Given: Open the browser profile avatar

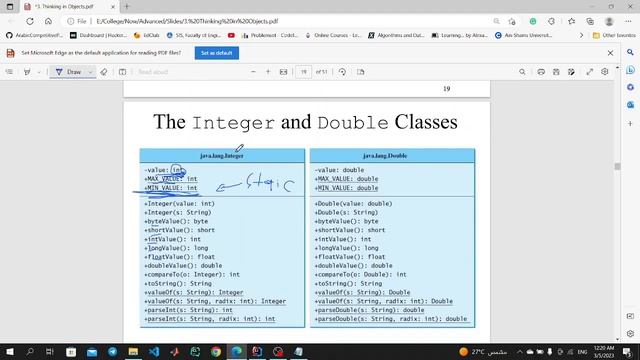Looking at the screenshot, I should (x=609, y=21).
